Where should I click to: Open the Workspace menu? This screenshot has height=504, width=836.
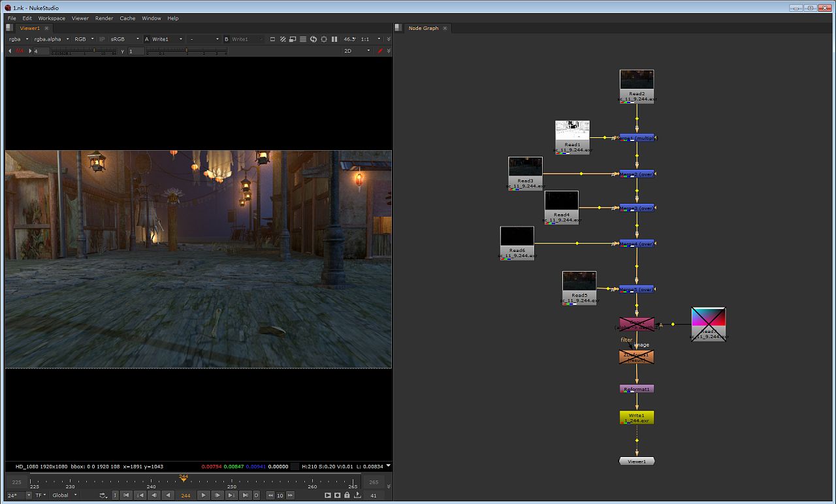[x=52, y=18]
